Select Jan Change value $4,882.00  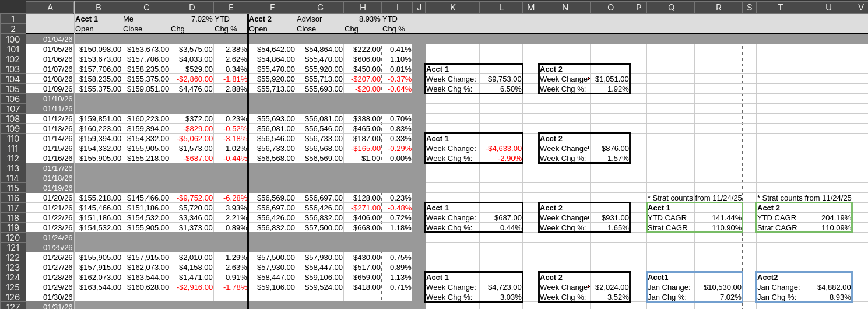click(x=828, y=287)
